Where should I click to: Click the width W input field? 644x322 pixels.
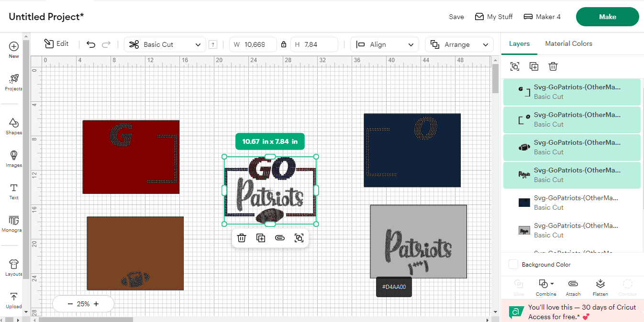click(253, 44)
